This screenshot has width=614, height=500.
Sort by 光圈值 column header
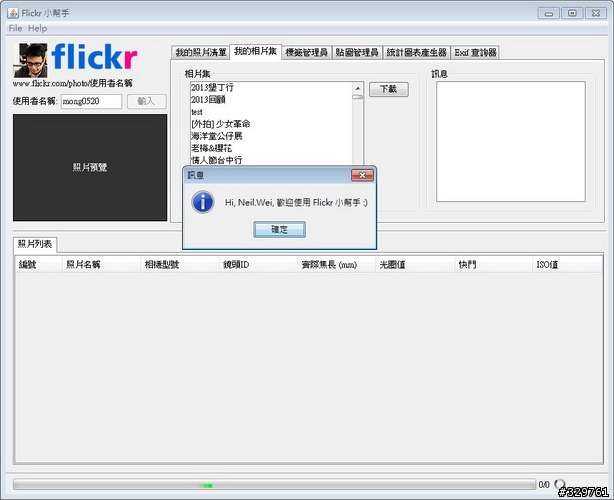(415, 265)
